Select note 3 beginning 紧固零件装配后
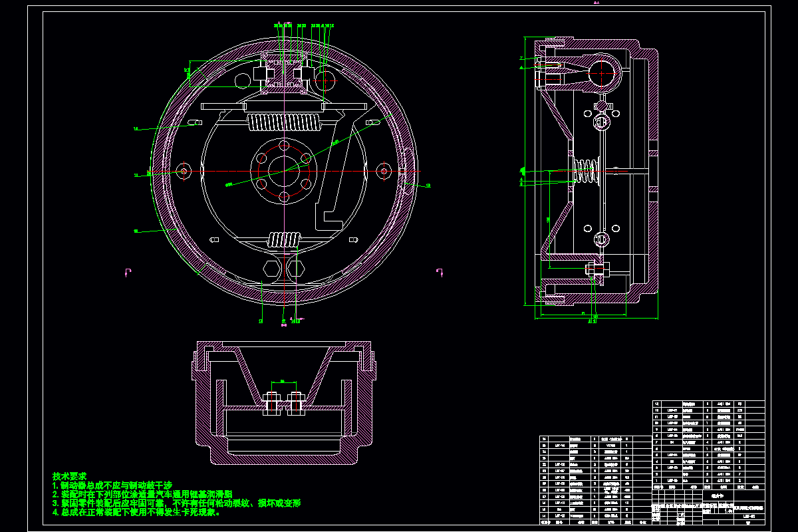Screen dimensions: 798x532 pyautogui.click(x=177, y=503)
